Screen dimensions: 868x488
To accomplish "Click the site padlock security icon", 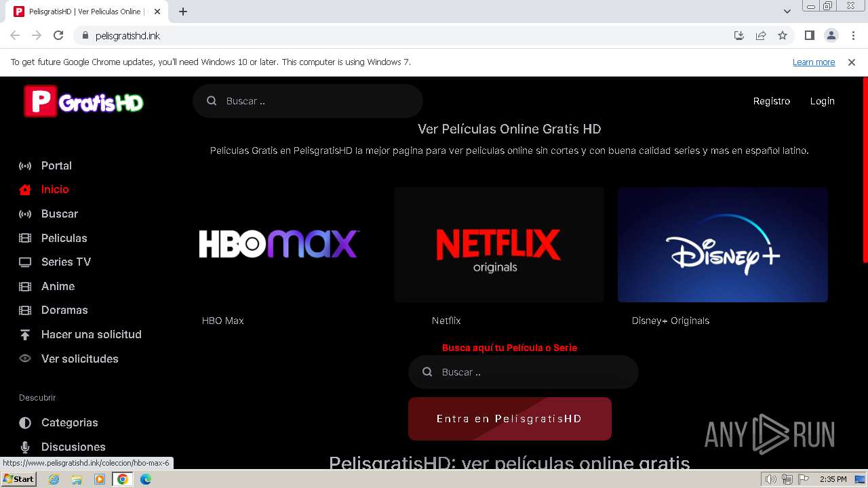I will pyautogui.click(x=85, y=35).
